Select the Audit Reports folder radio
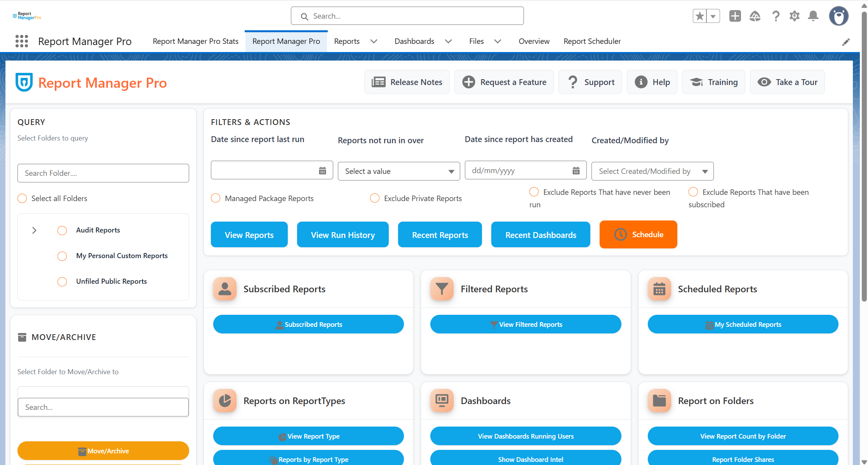This screenshot has width=868, height=465. [x=62, y=231]
